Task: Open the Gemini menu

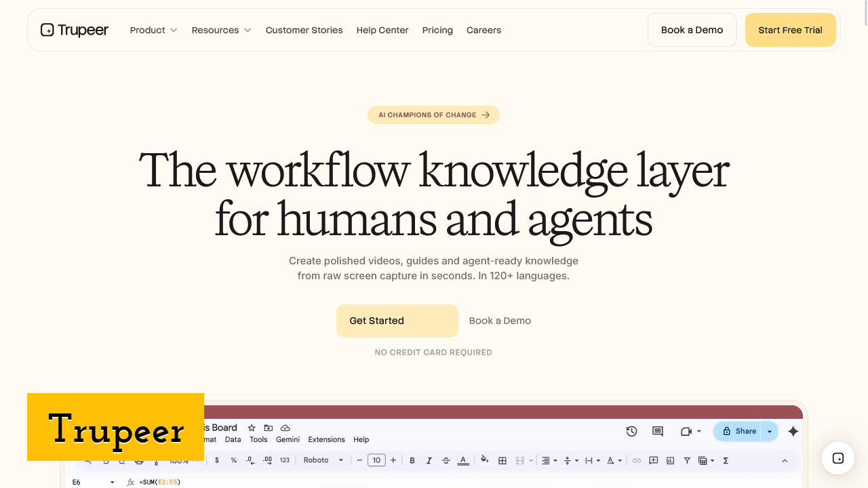Action: 288,439
